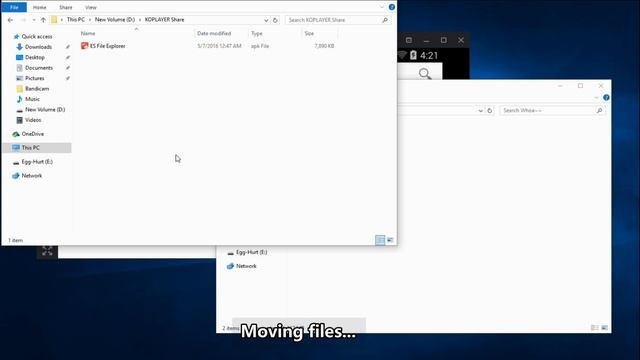Click ES File Explorer red file icon
The image size is (640, 360).
(x=84, y=46)
